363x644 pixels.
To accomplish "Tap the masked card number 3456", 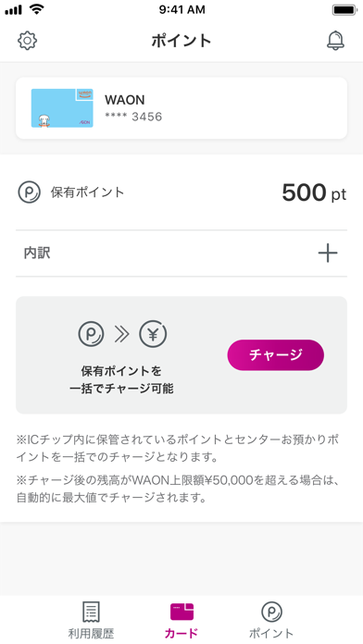I will pos(133,118).
